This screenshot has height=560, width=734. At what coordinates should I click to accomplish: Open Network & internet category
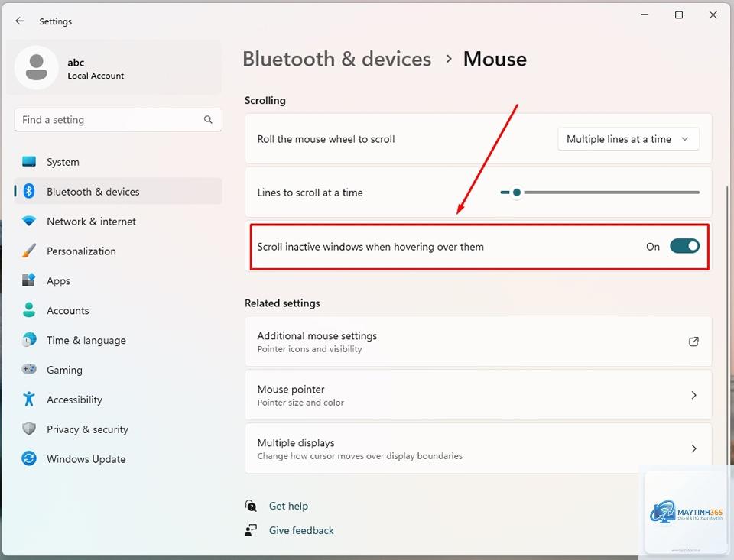click(x=118, y=222)
